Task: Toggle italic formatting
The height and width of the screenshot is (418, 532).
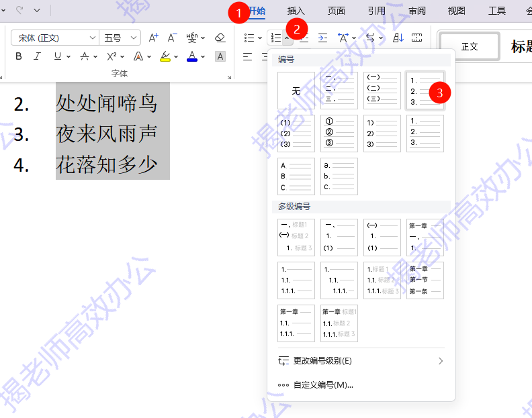Action: click(x=38, y=56)
